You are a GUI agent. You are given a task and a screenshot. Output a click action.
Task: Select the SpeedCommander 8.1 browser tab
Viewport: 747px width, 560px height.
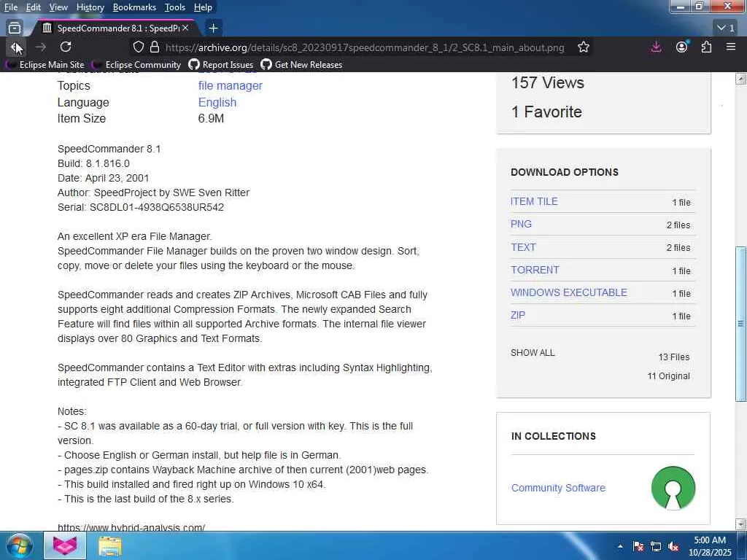pyautogui.click(x=116, y=28)
